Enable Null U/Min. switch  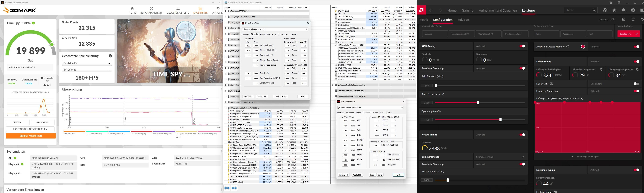(636, 84)
